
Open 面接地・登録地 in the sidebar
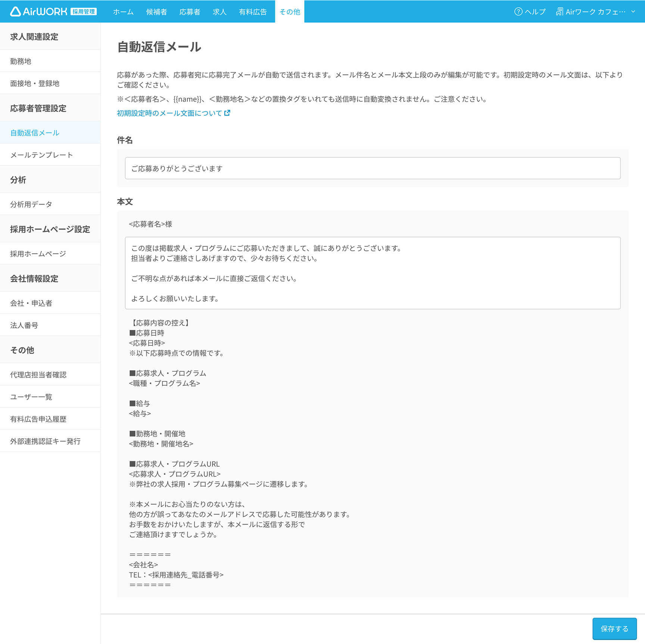click(50, 83)
